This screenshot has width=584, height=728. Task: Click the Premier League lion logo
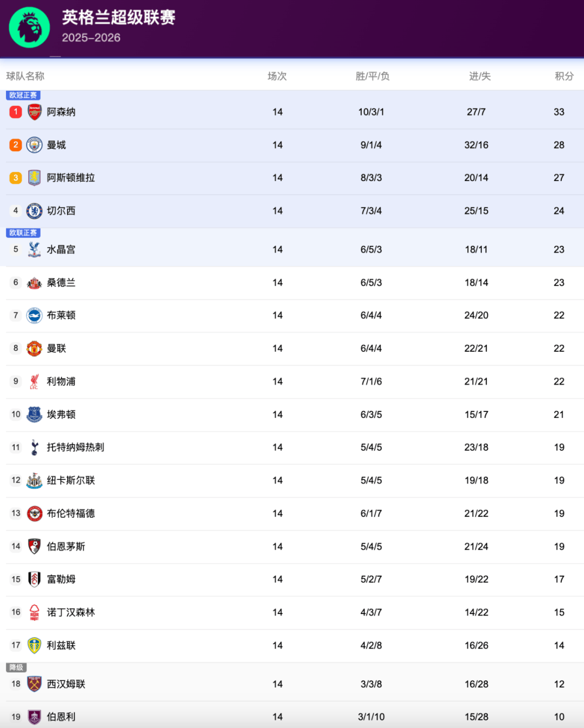pos(29,28)
